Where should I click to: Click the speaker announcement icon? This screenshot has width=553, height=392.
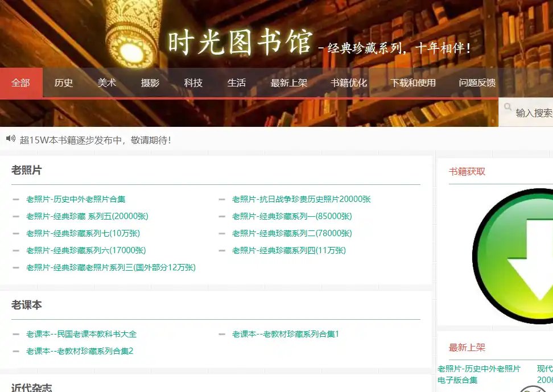pyautogui.click(x=11, y=139)
